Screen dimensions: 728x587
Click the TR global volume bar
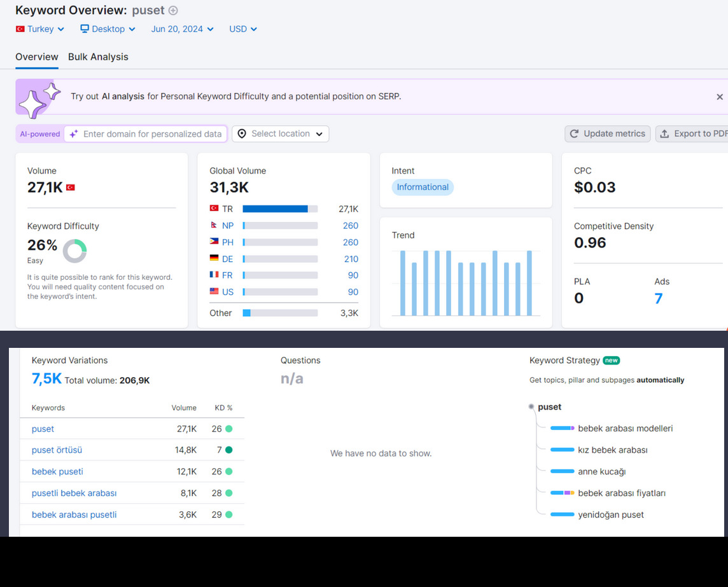tap(280, 209)
